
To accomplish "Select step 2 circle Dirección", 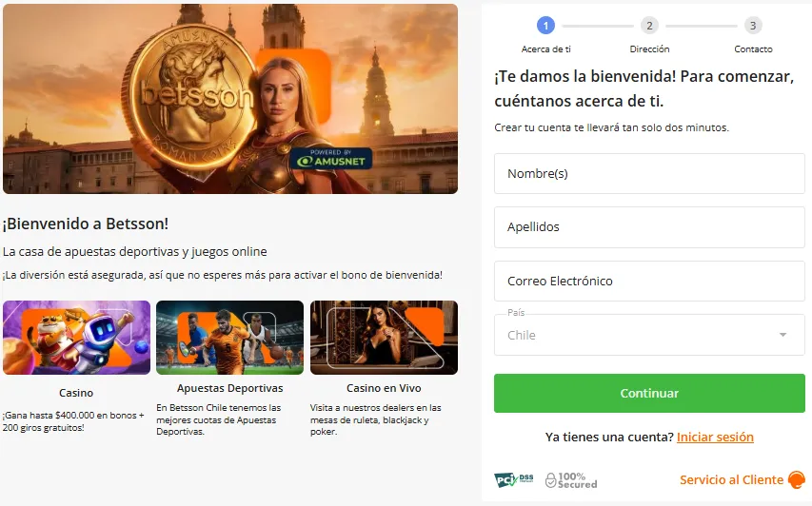I will pos(649,26).
